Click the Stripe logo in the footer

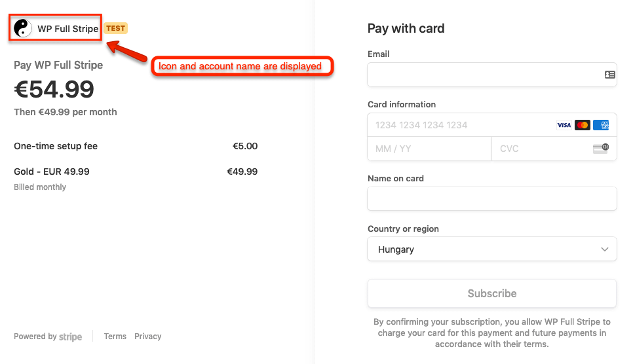(71, 337)
